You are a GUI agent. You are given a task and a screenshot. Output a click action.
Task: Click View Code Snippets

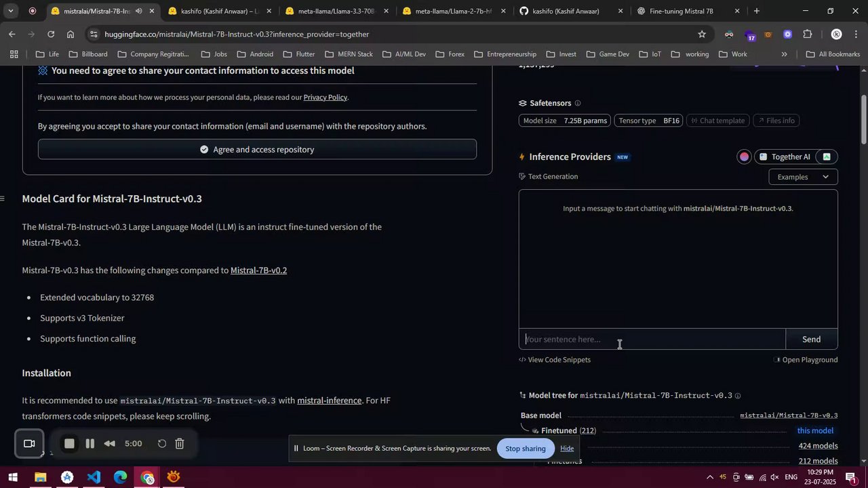555,360
